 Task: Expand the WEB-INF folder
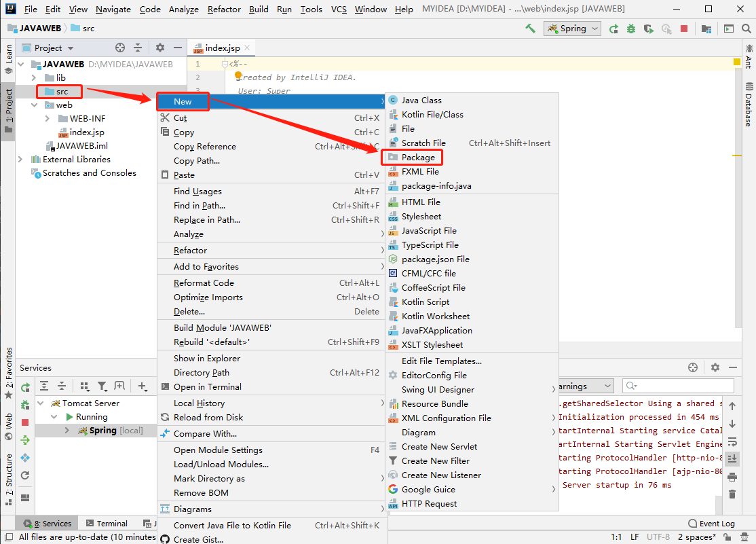pyautogui.click(x=48, y=119)
